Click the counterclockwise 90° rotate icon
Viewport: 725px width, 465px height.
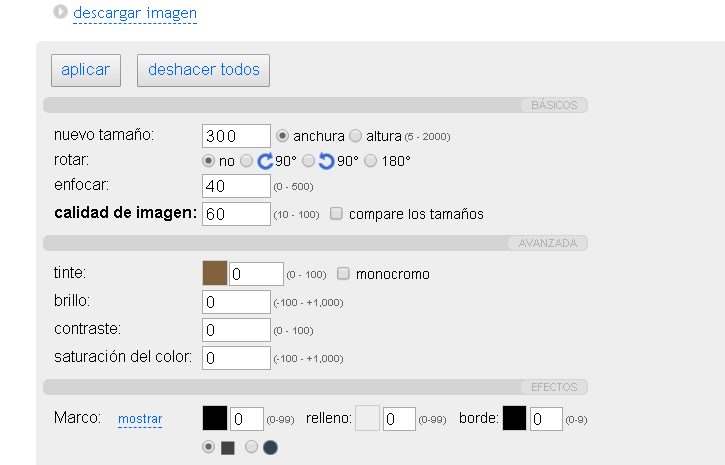(x=326, y=161)
